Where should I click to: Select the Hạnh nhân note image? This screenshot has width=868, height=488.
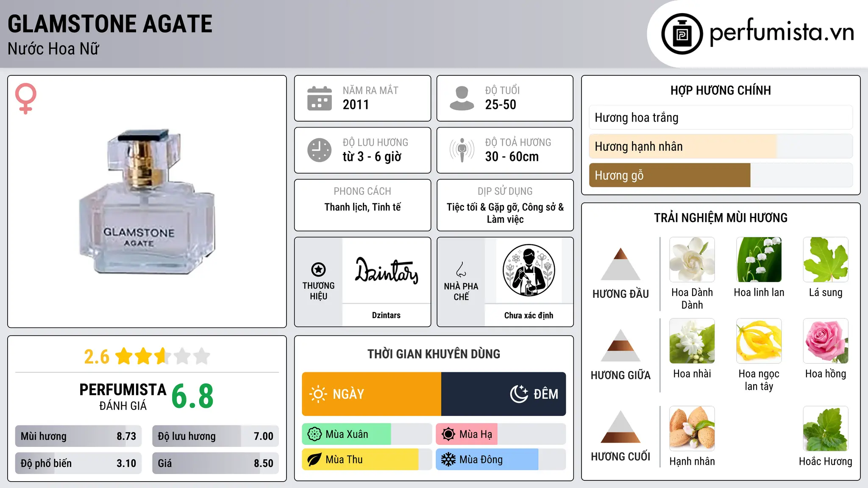[692, 429]
